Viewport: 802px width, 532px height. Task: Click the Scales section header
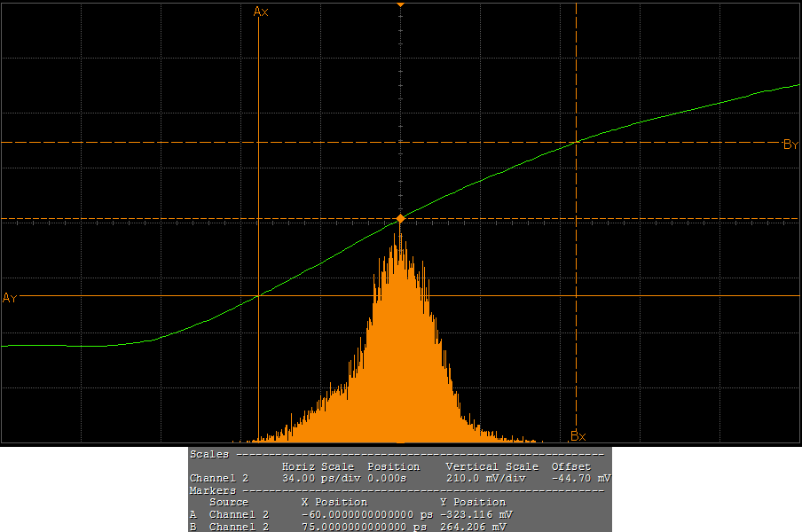tap(210, 454)
